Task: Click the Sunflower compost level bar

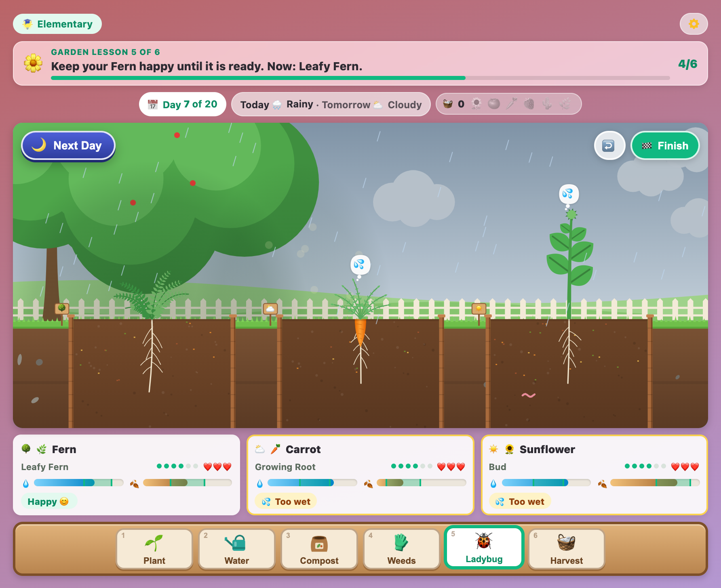Action: point(655,483)
